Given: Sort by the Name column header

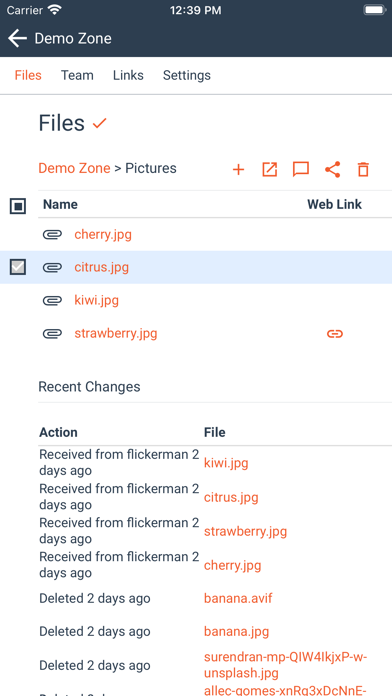Looking at the screenshot, I should tap(60, 204).
